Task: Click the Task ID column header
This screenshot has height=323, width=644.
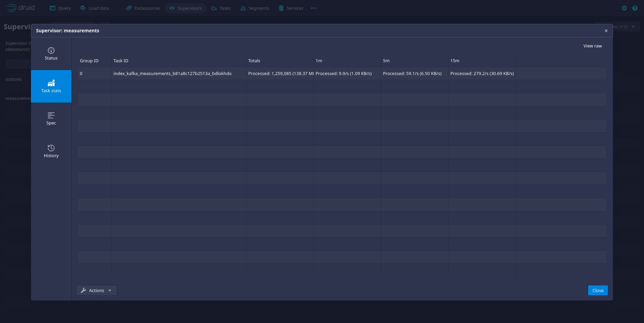Action: [121, 61]
